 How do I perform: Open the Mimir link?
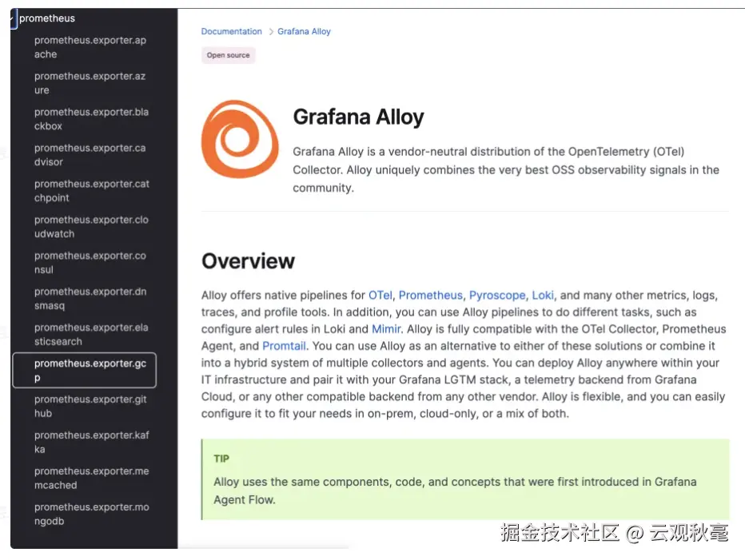386,329
